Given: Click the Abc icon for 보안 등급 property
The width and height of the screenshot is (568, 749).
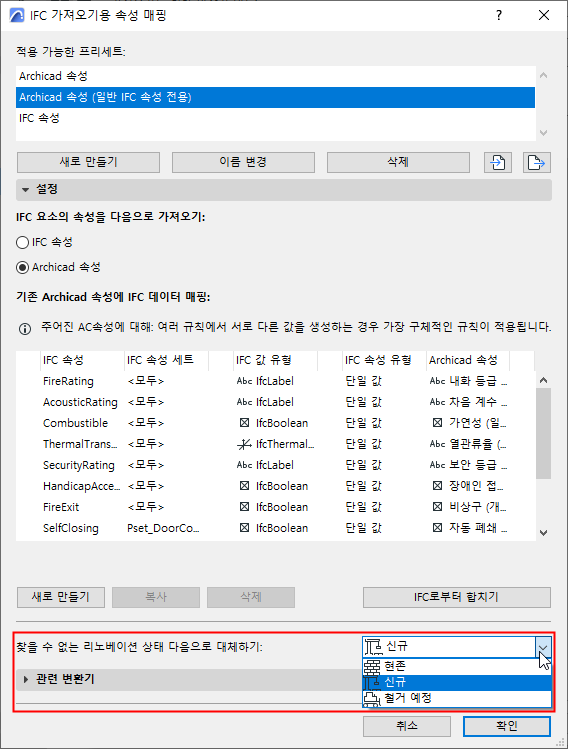Looking at the screenshot, I should tap(437, 465).
